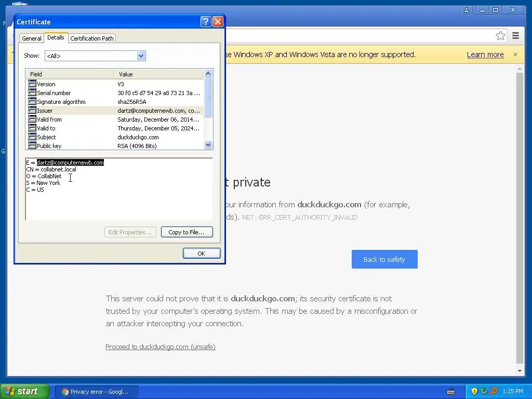The width and height of the screenshot is (532, 399).
Task: Dismiss the yellow unsupported Windows infobar
Action: click(x=515, y=55)
